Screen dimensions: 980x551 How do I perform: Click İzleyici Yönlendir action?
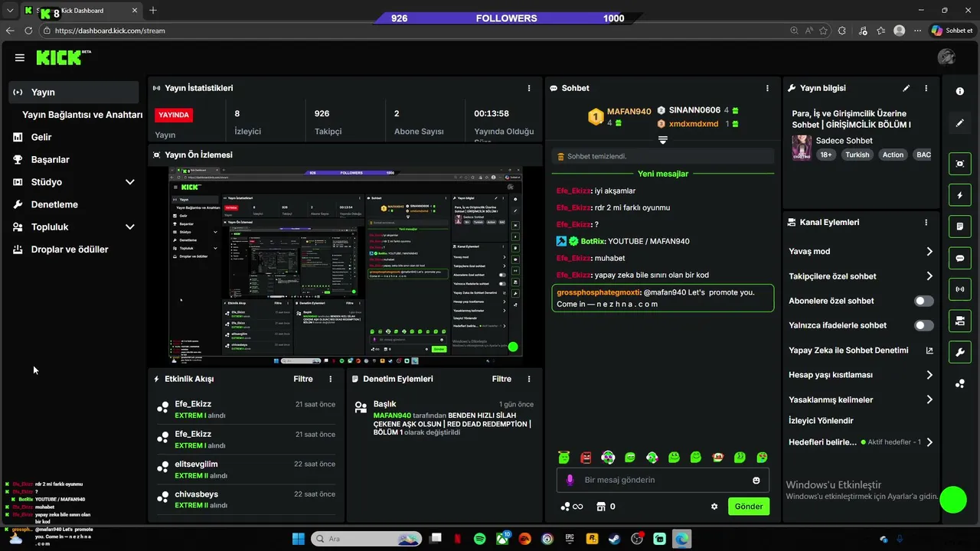(821, 421)
